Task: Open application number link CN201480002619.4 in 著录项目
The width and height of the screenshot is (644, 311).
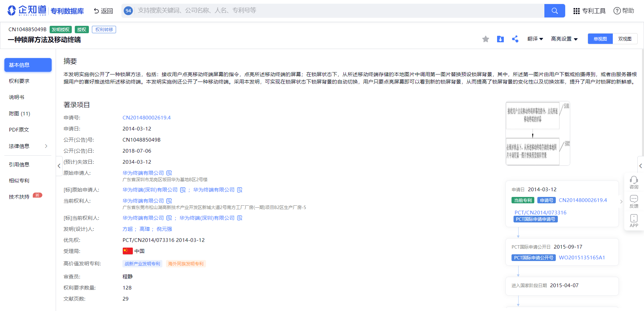Action: point(147,118)
